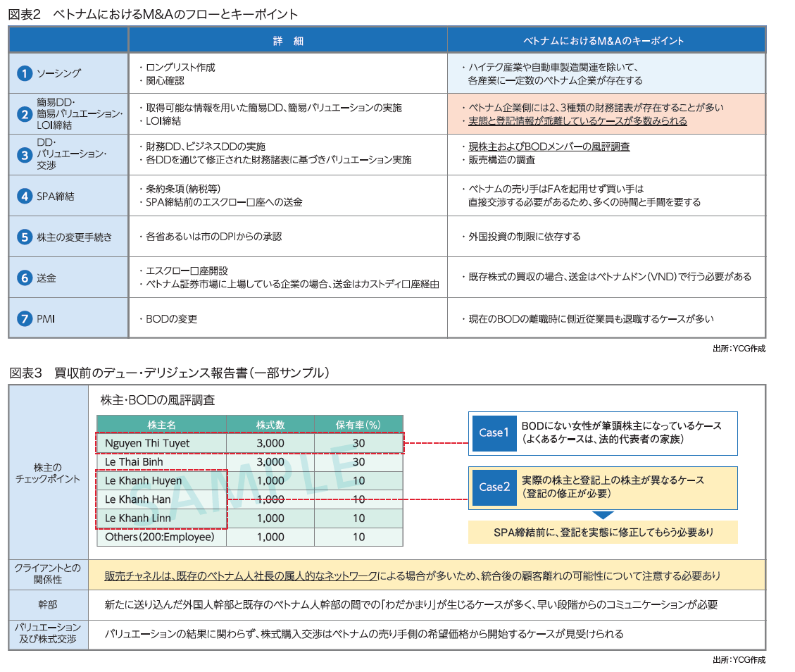Select the バリュエーション及び株式交渉 row label
This screenshot has height=672, width=795.
pyautogui.click(x=48, y=633)
